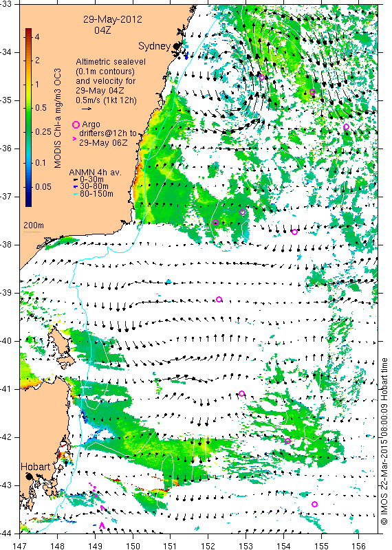The image size is (392, 550).
Task: Click the IMOS copyright timestamp text
Action: (384, 441)
